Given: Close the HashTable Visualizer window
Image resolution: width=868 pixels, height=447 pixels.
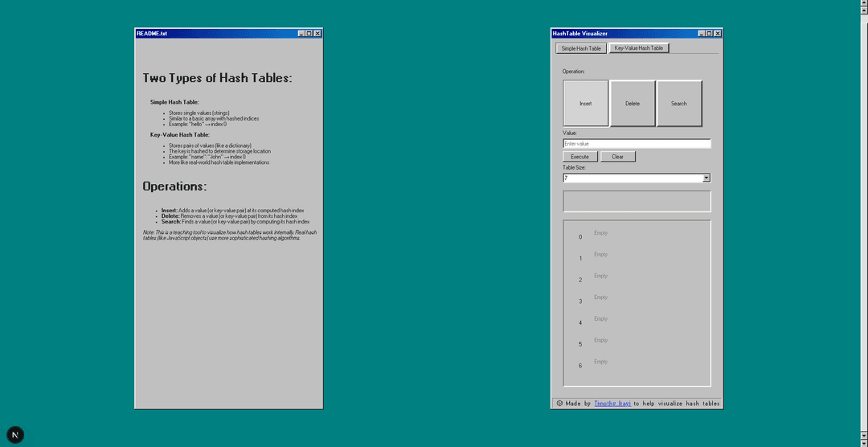Looking at the screenshot, I should (718, 33).
